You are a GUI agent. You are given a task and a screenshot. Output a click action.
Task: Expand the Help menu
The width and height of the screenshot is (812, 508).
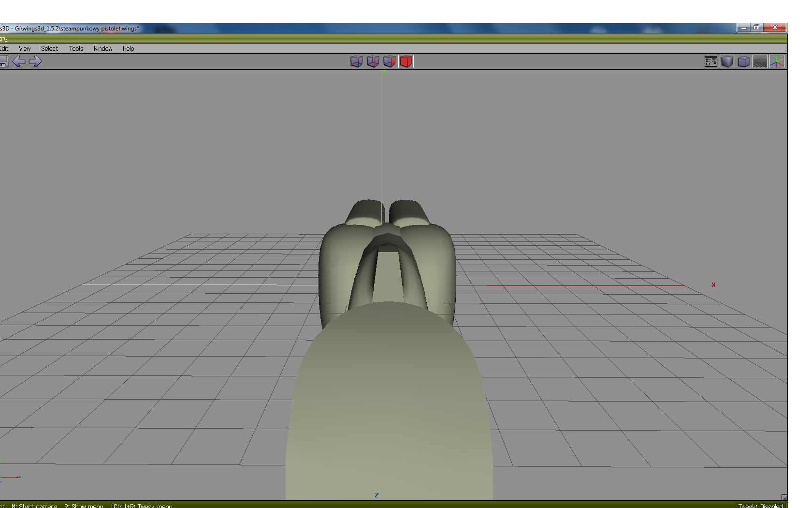(x=128, y=49)
